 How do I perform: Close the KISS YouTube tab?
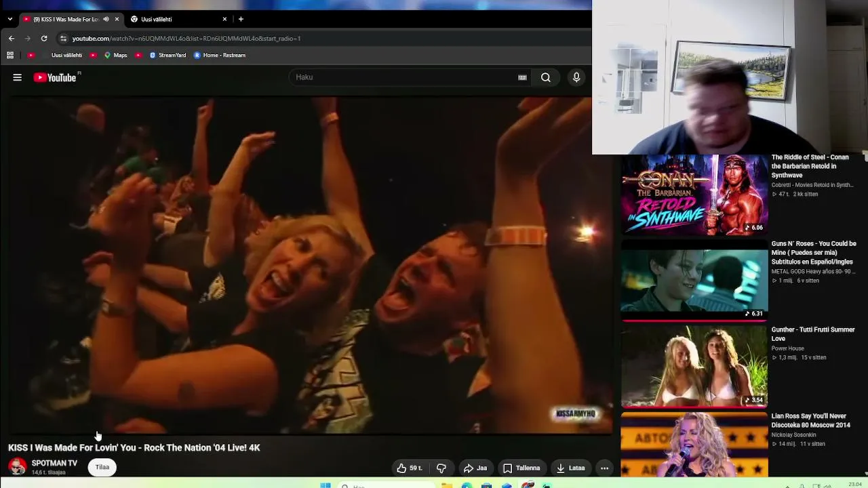117,19
